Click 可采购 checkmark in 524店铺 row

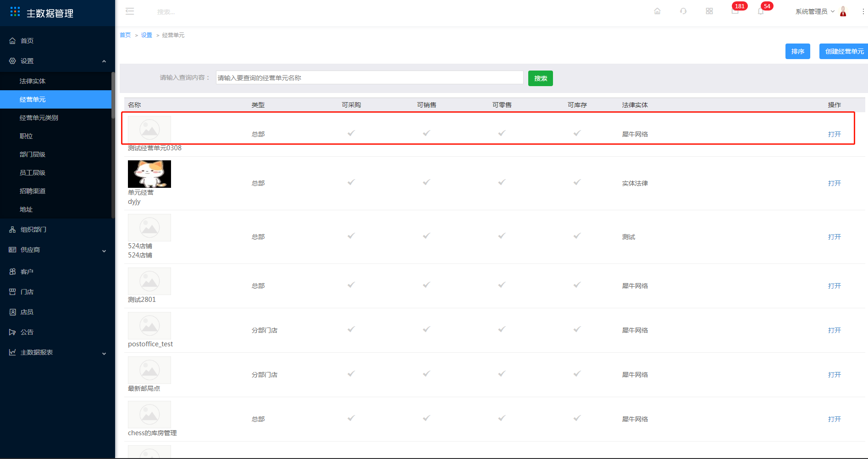pos(351,236)
